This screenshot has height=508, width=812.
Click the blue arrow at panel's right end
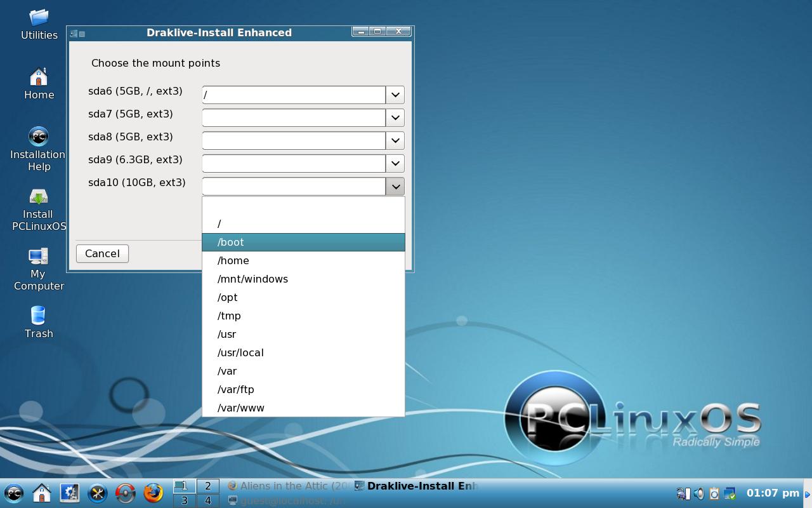(x=808, y=493)
